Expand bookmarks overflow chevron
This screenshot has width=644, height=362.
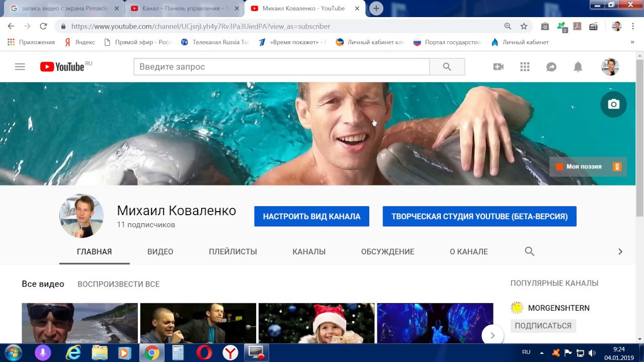(632, 42)
